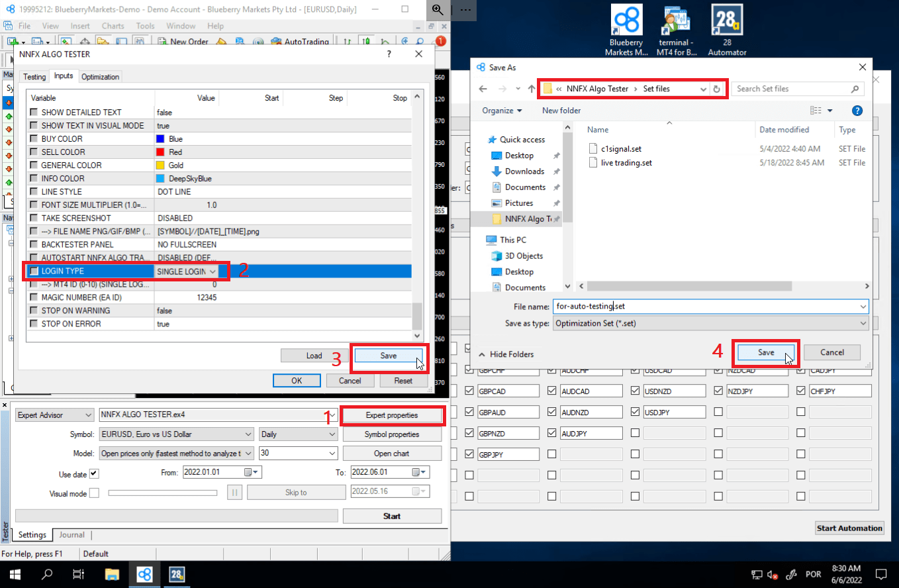Click Start Automation button
Viewport: 899px width, 588px height.
849,528
